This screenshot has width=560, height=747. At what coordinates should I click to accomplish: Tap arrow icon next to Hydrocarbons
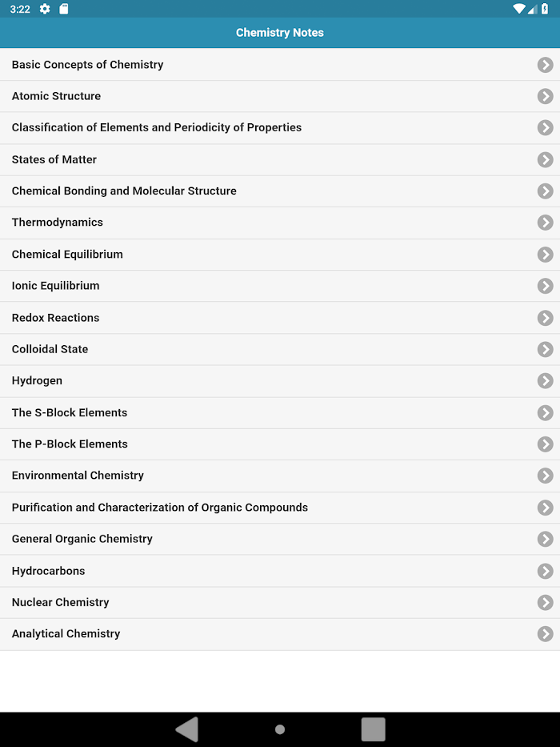546,571
